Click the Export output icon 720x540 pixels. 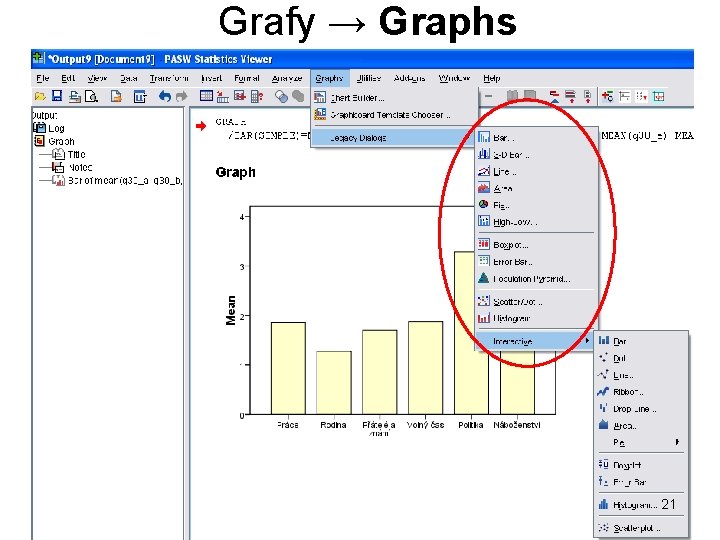coord(116,96)
